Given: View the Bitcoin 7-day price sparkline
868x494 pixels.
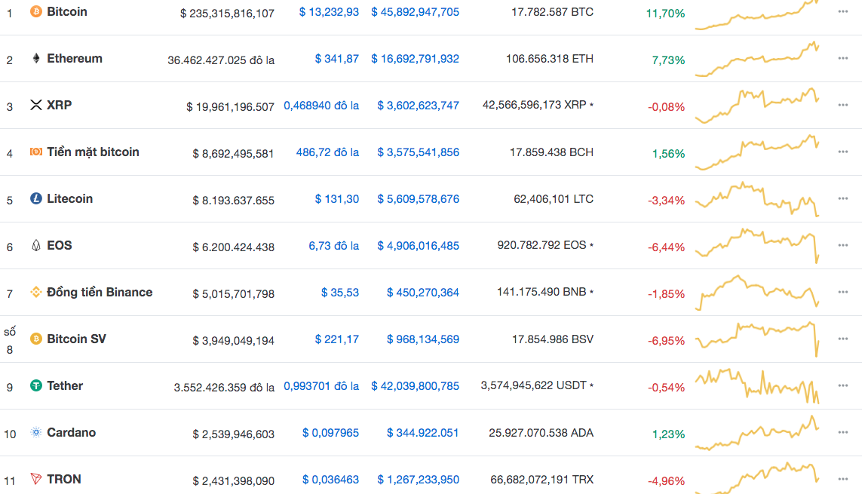Looking at the screenshot, I should coord(757,15).
